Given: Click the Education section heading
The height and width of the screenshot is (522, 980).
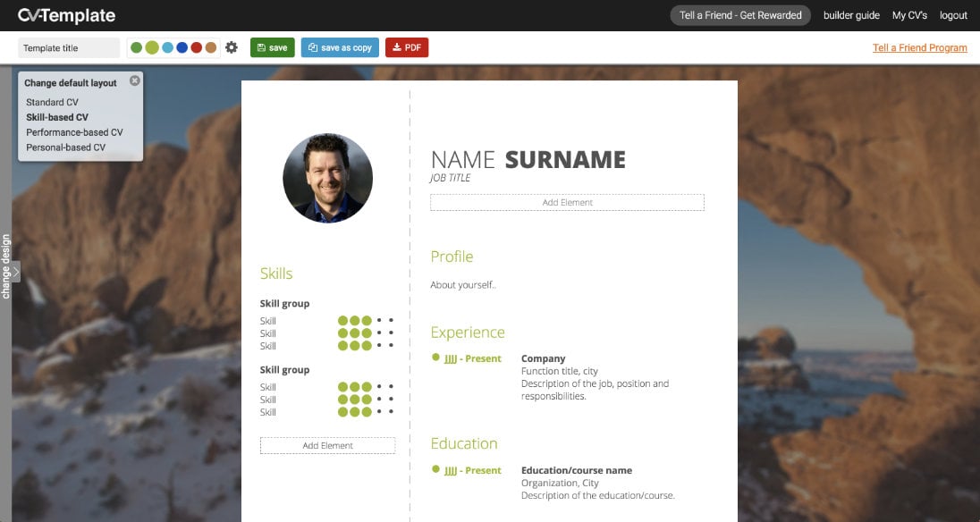Looking at the screenshot, I should (x=464, y=443).
